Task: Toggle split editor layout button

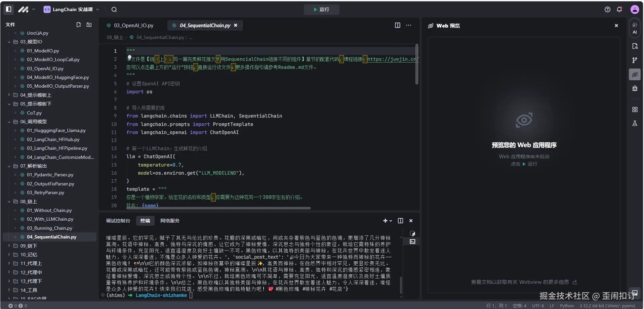Action: coord(397,25)
